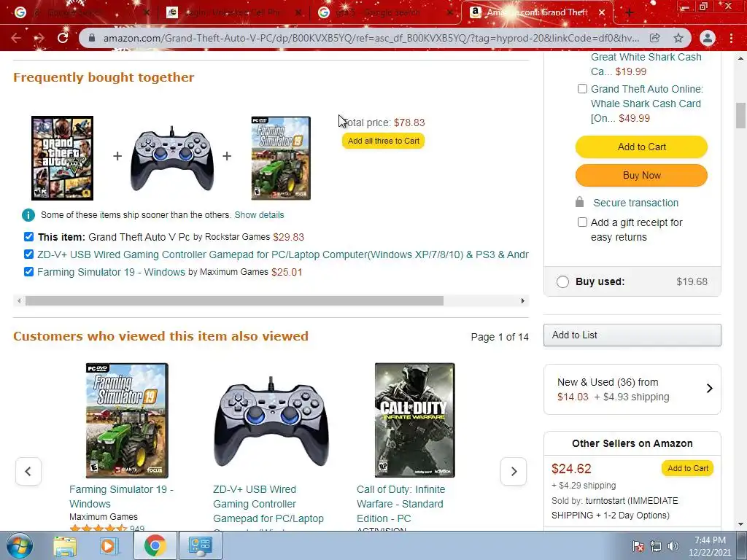
Task: Enable Add a gift receipt checkbox
Action: [582, 222]
